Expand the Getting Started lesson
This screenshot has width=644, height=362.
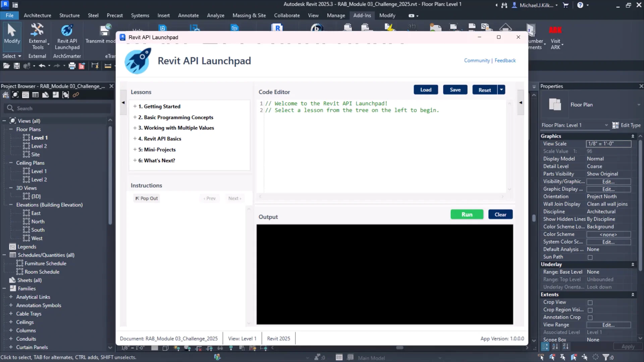coord(135,106)
